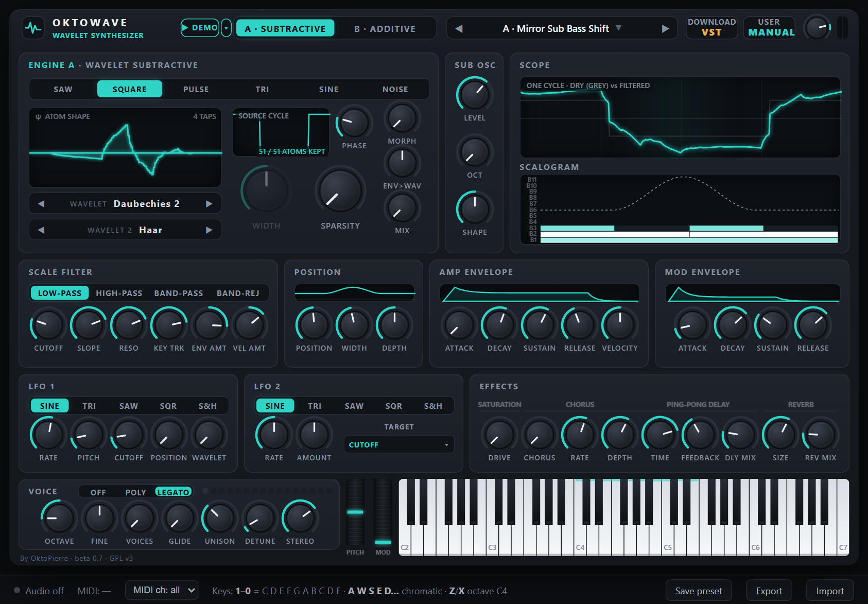Select the High-Pass scale filter type
The image size is (868, 604).
pyautogui.click(x=119, y=293)
